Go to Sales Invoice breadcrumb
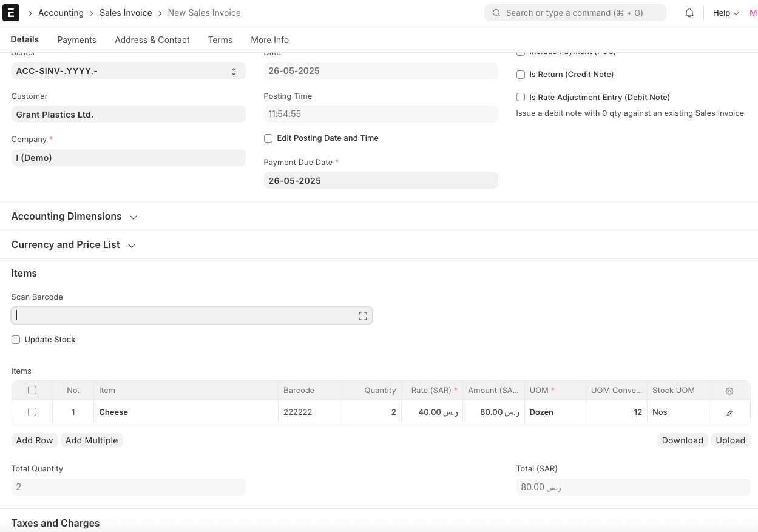This screenshot has width=758, height=532. point(126,13)
